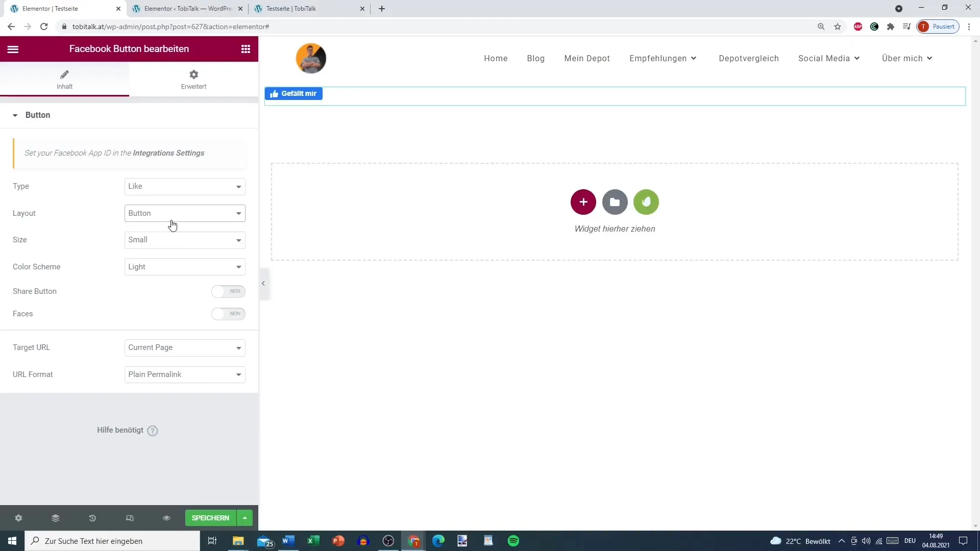Click the browser address bar
This screenshot has width=980, height=551.
pyautogui.click(x=439, y=27)
